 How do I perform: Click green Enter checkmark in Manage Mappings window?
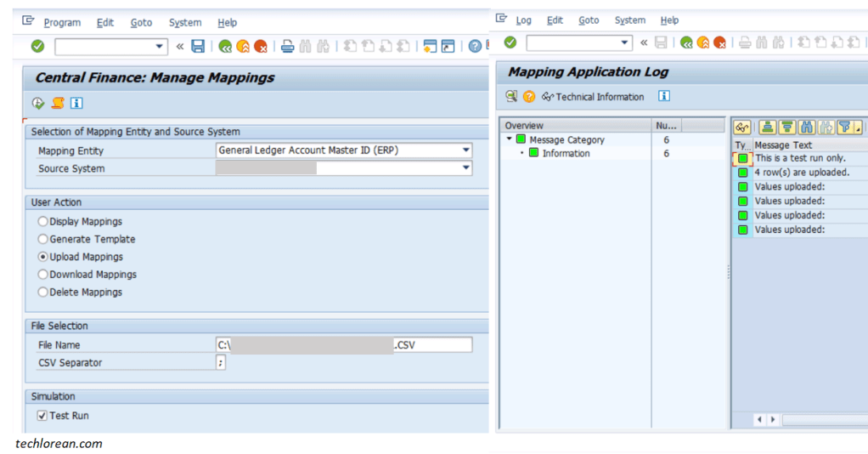click(37, 46)
